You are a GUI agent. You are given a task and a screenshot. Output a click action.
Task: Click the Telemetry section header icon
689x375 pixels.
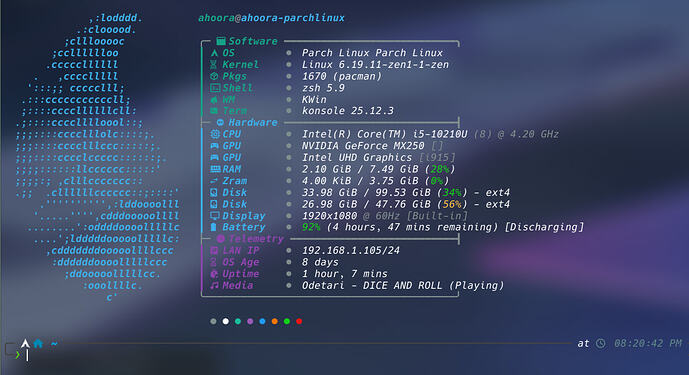pyautogui.click(x=221, y=239)
